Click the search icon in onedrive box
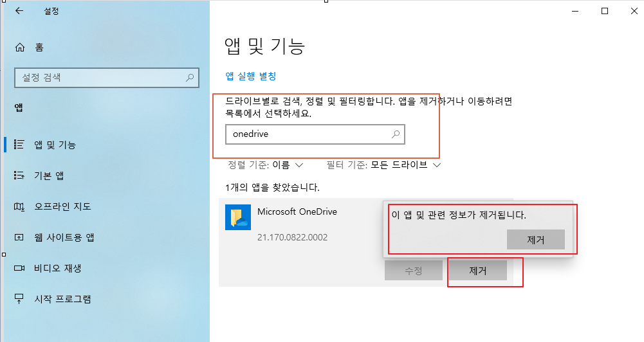The width and height of the screenshot is (644, 342). (x=396, y=134)
